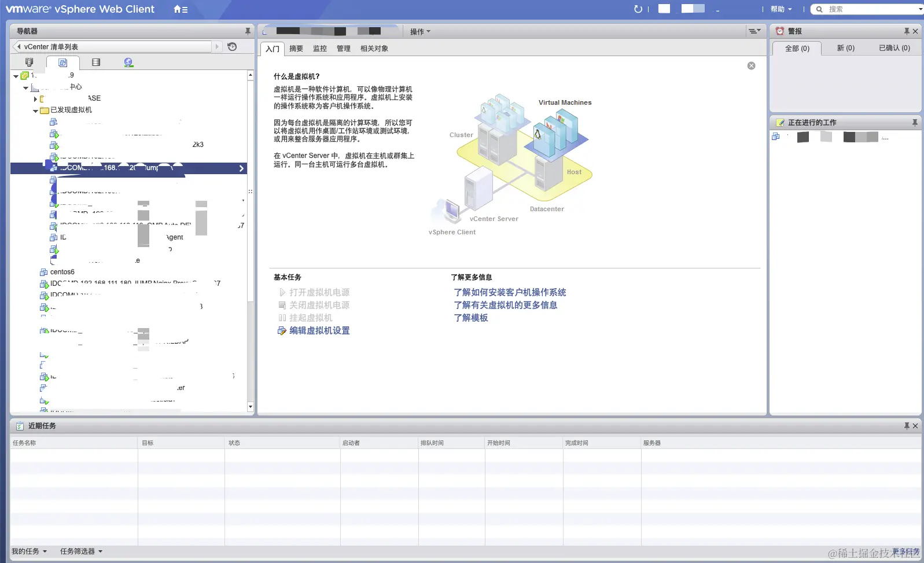
Task: Go forward in navigator history arrow
Action: [x=217, y=47]
